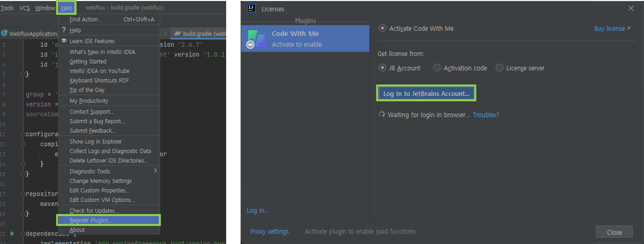
Task: Select the Activate Code With Me radio button
Action: point(382,28)
